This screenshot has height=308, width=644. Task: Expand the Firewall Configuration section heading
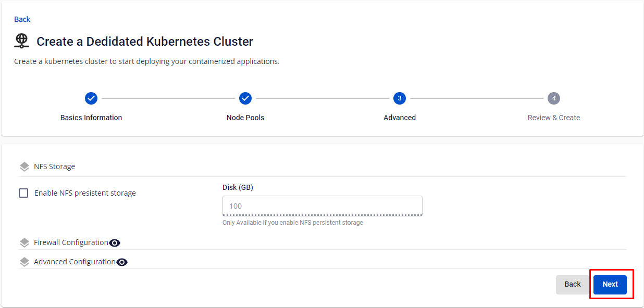click(x=71, y=242)
